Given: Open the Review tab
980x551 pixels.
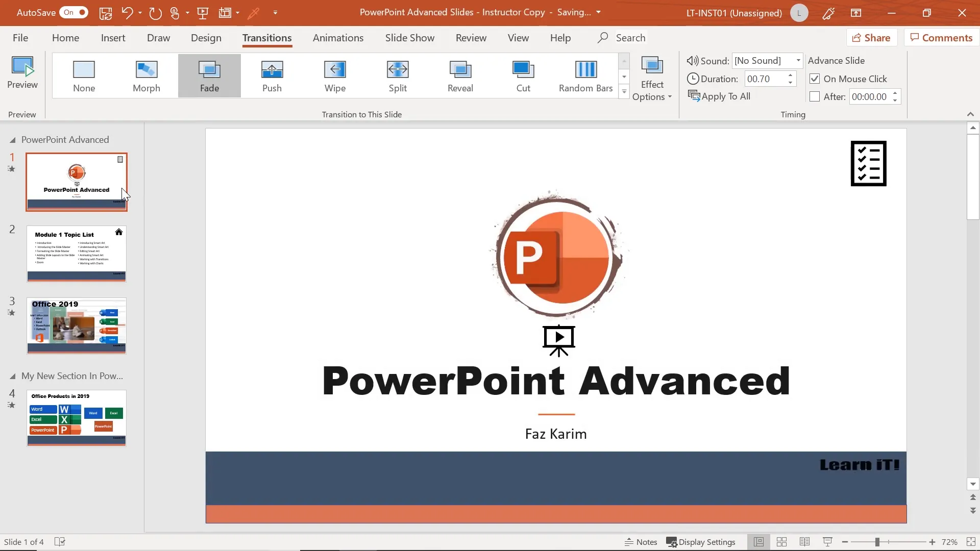Looking at the screenshot, I should (471, 38).
